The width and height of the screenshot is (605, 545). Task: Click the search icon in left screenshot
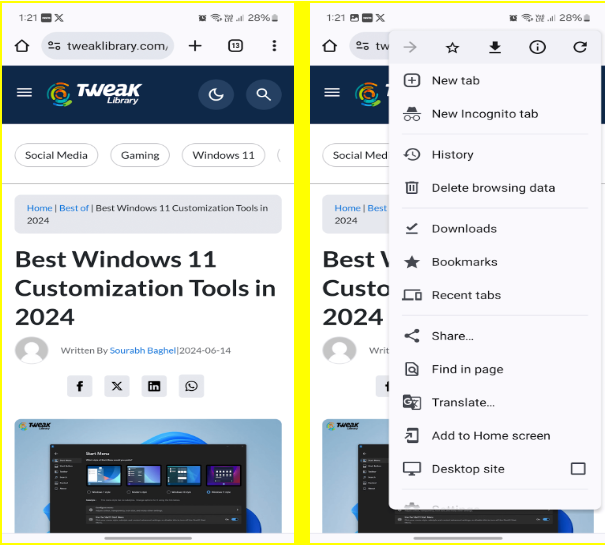[264, 95]
